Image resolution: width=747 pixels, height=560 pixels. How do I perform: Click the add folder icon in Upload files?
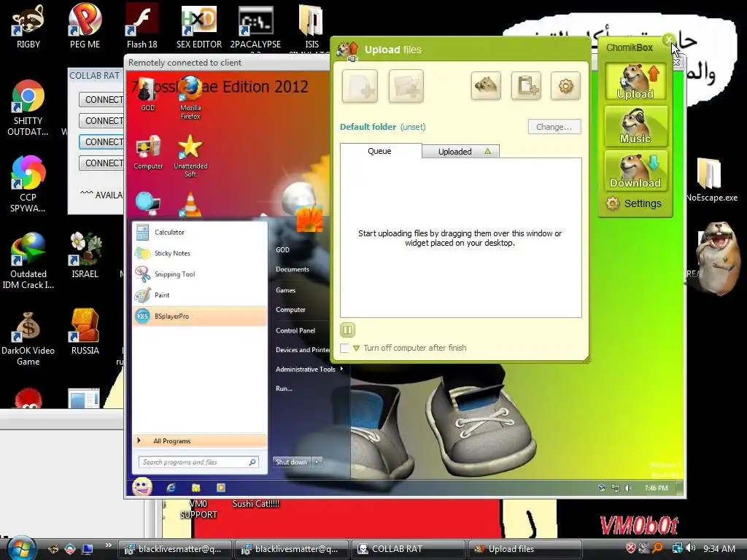[406, 86]
